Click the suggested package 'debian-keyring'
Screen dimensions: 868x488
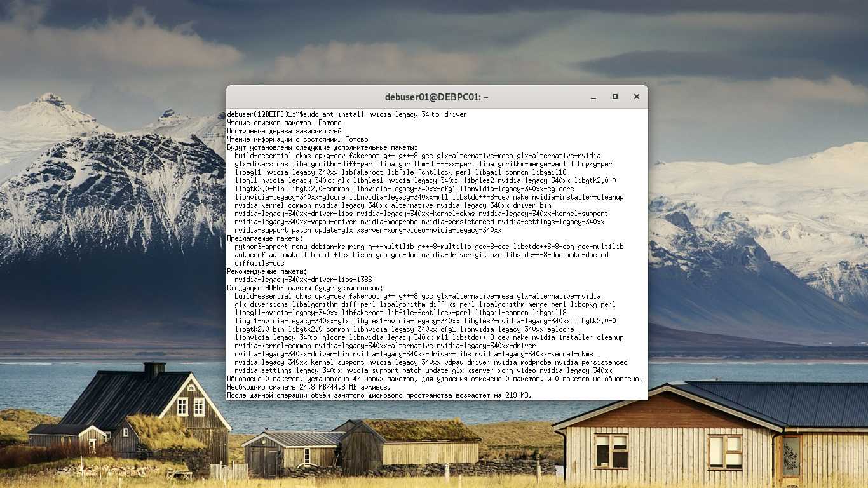(x=338, y=247)
